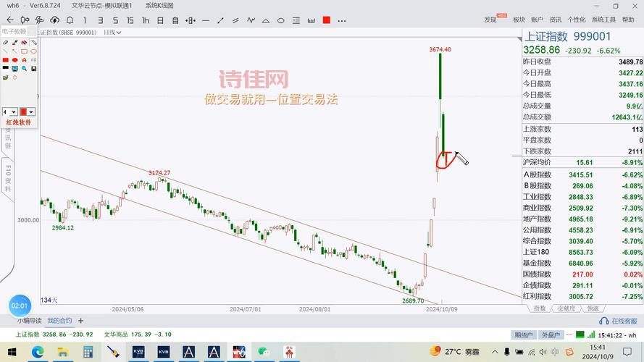Open the 小编导读 tab
644x362 pixels.
point(29,321)
